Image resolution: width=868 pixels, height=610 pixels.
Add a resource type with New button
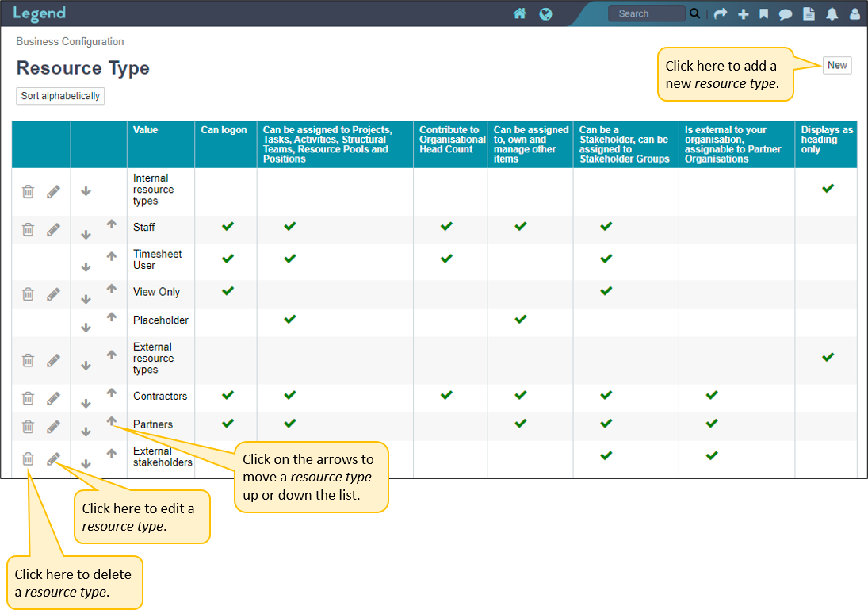point(837,65)
